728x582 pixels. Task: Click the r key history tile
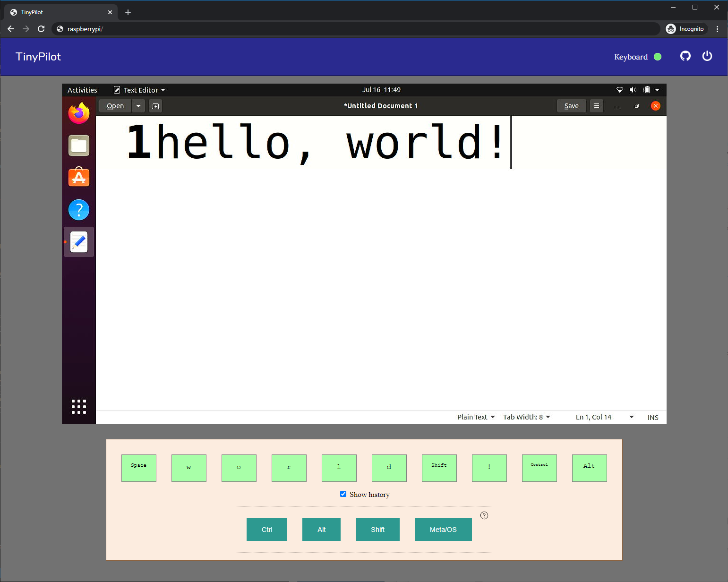click(289, 468)
